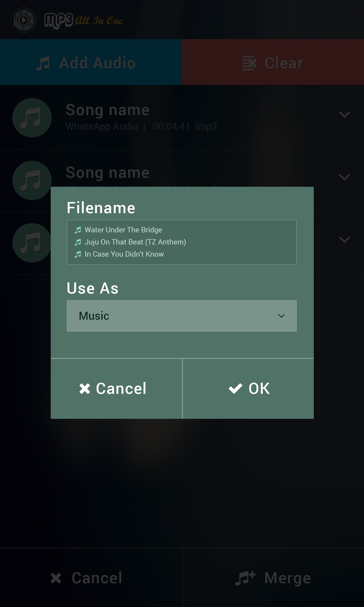The width and height of the screenshot is (364, 607).
Task: Click the Use As dropdown arrow
Action: click(281, 316)
